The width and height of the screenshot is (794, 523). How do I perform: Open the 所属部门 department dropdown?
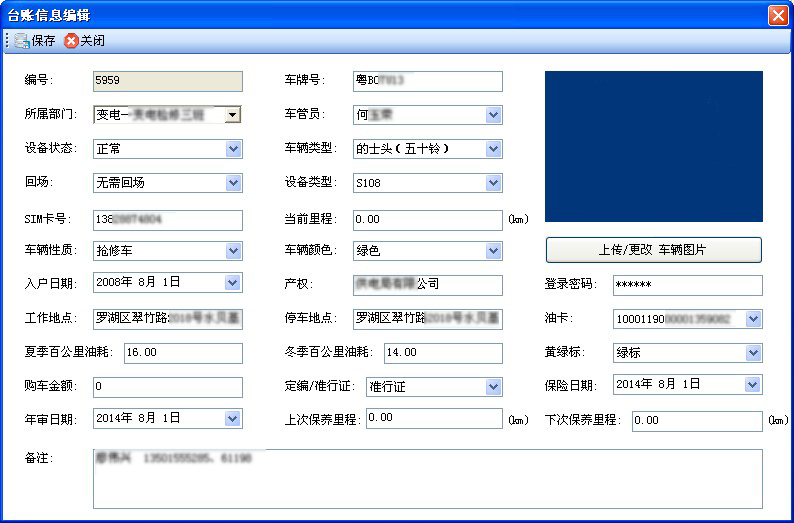coord(233,115)
